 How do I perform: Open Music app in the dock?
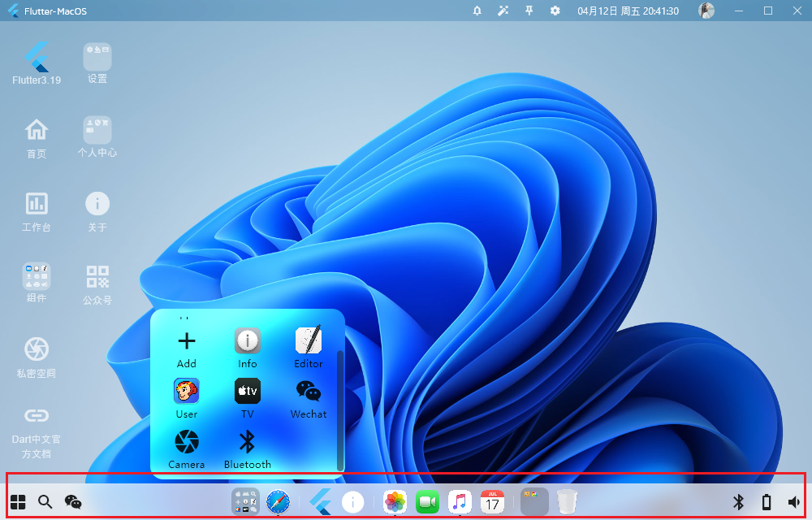460,502
